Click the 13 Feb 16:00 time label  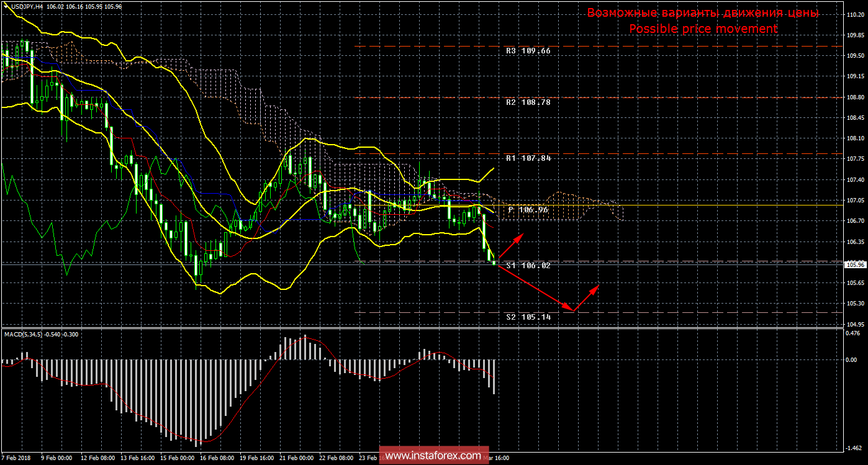tap(137, 458)
